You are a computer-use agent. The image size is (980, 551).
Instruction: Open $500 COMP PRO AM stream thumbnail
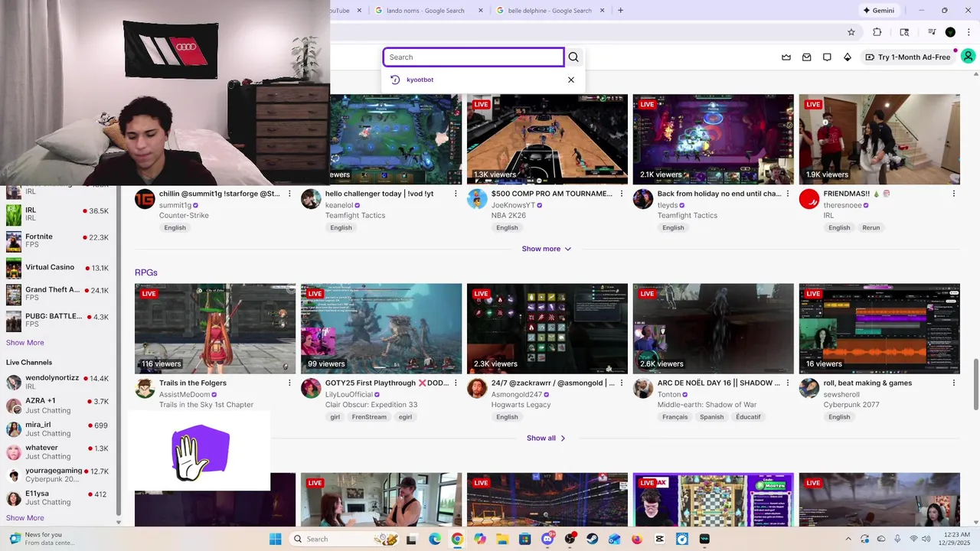click(x=547, y=139)
